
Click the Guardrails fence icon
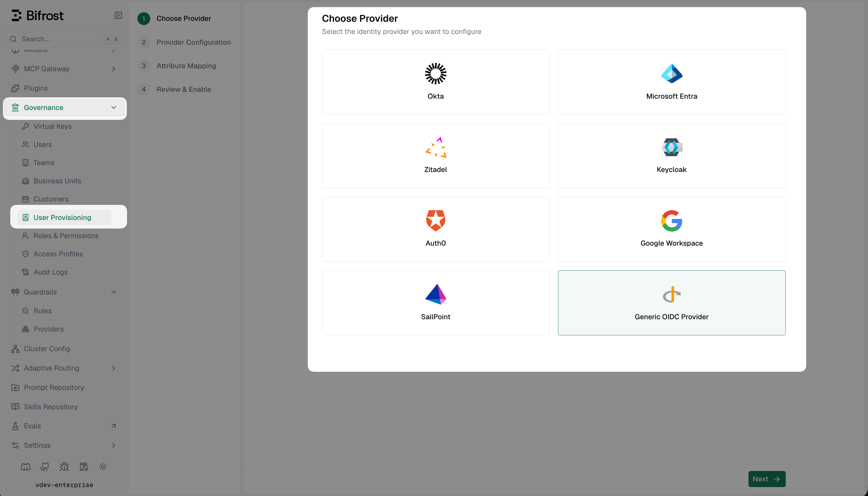coord(15,292)
